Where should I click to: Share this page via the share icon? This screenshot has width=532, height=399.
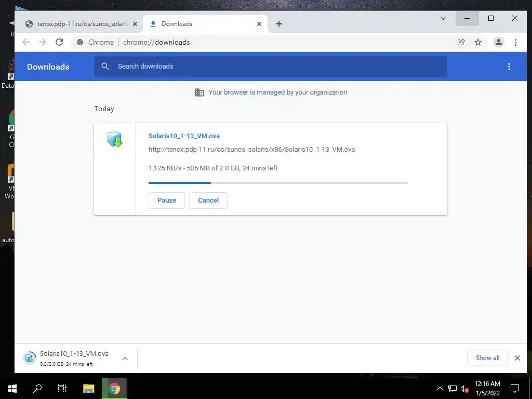tap(461, 42)
